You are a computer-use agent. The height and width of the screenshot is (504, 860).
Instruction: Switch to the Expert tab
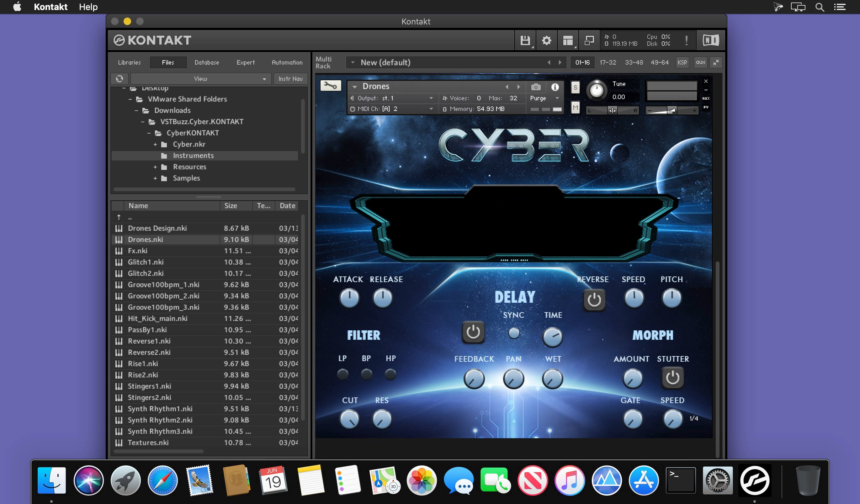click(246, 62)
